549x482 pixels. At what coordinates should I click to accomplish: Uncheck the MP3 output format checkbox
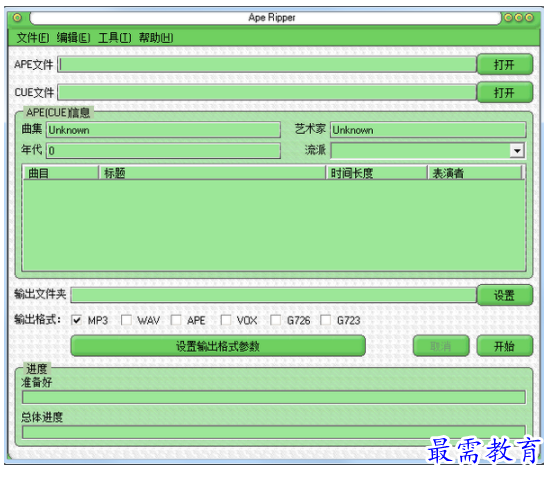point(76,320)
